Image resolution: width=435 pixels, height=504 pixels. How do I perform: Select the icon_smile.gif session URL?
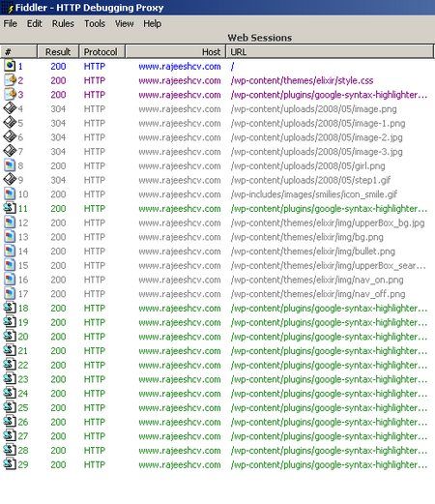click(x=314, y=194)
